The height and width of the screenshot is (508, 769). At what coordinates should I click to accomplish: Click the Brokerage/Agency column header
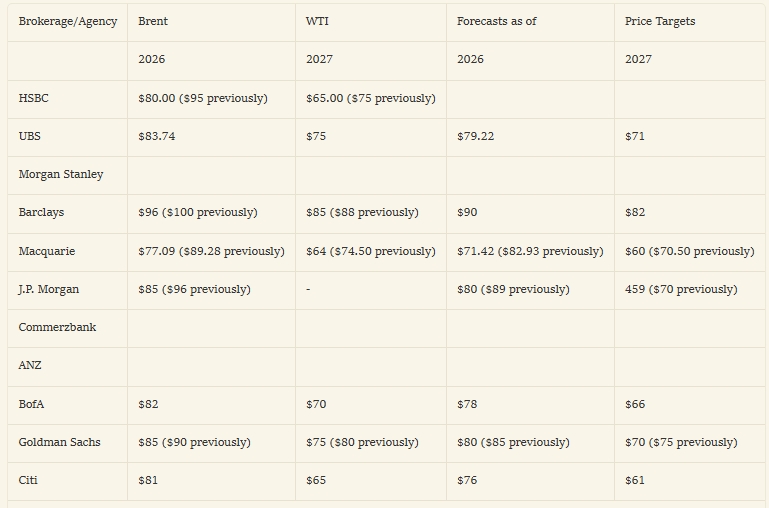tap(68, 22)
